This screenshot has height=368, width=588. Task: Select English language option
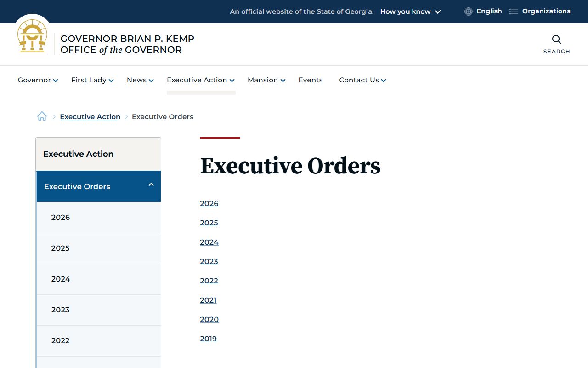[489, 11]
